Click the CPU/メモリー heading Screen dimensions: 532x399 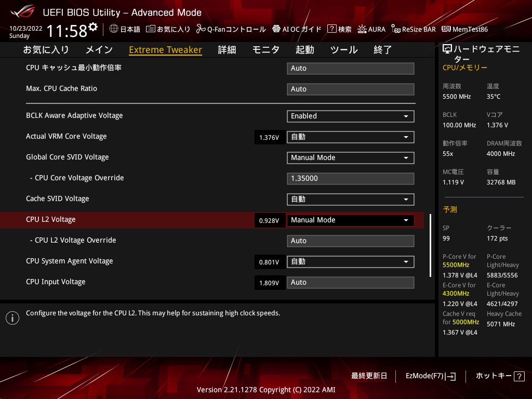tap(465, 68)
